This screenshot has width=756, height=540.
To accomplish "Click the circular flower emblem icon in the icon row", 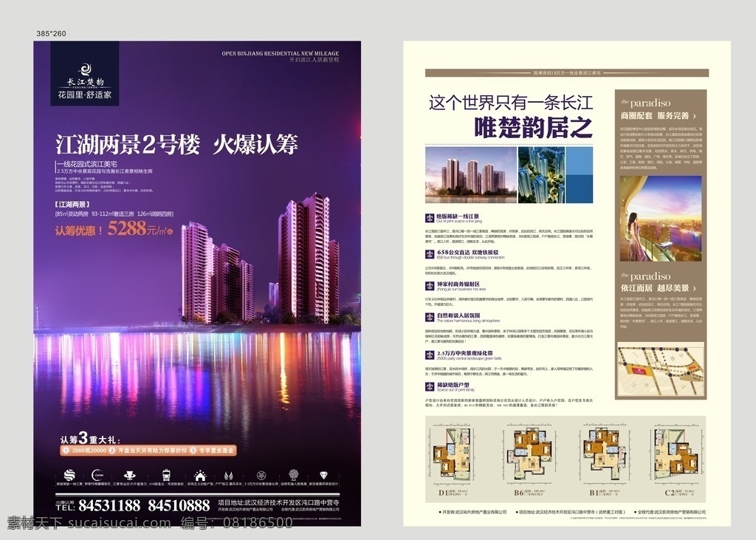I will pyautogui.click(x=261, y=475).
